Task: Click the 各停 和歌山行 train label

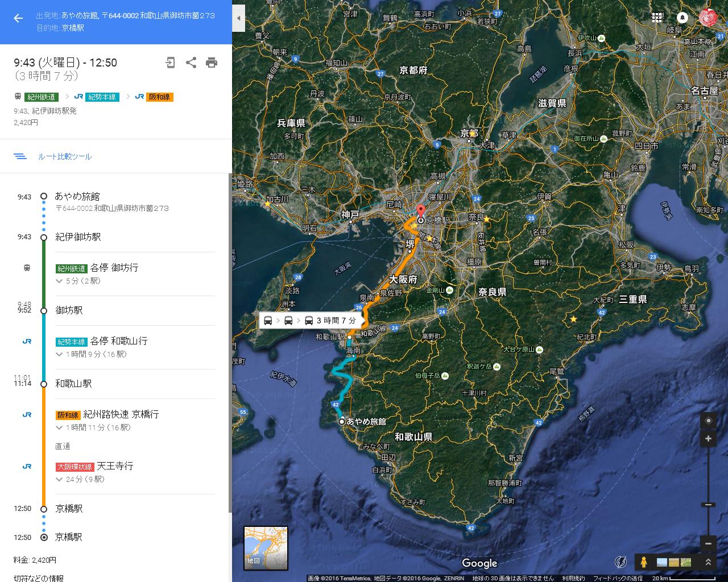Action: click(119, 341)
